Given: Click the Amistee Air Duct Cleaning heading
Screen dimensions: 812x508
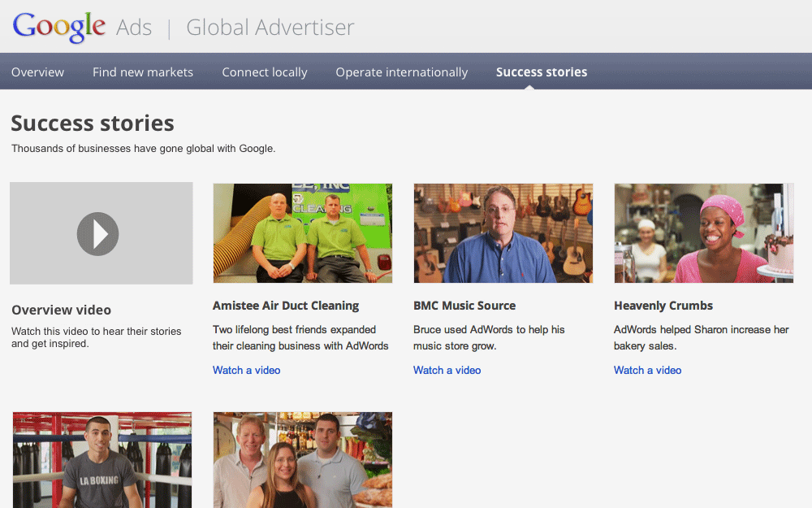Looking at the screenshot, I should (x=286, y=305).
